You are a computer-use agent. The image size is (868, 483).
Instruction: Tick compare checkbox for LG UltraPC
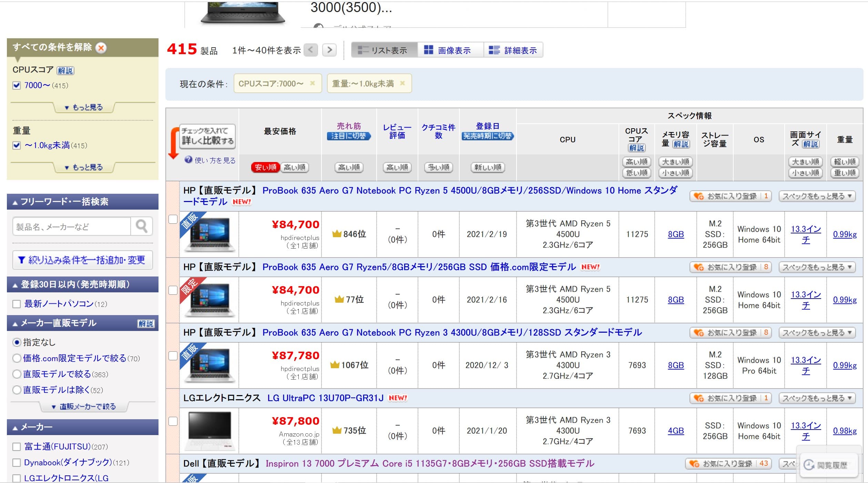[173, 421]
